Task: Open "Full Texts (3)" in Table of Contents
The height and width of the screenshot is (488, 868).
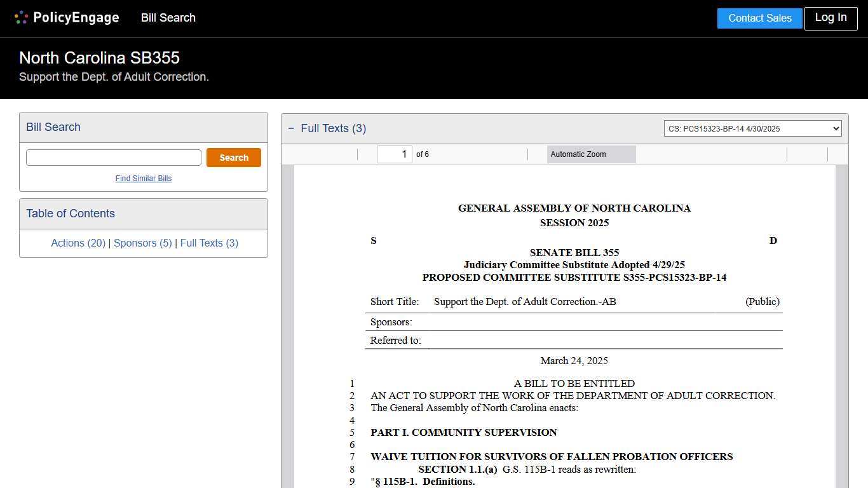Action: point(209,243)
